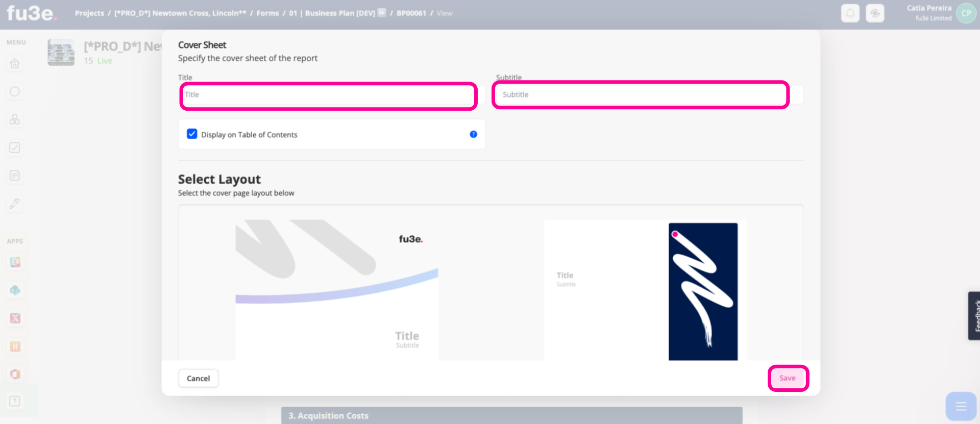Uncheck Display on Table of Contents
The height and width of the screenshot is (424, 980).
192,134
